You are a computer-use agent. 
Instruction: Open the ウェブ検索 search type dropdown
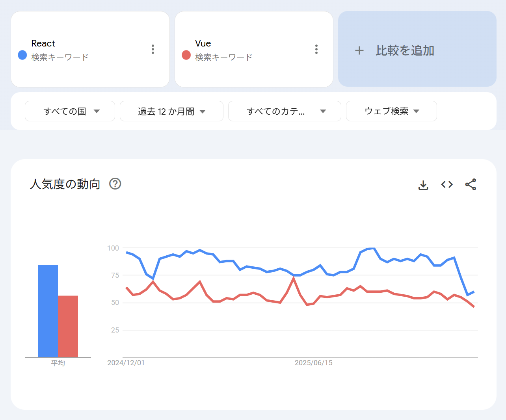click(x=391, y=111)
